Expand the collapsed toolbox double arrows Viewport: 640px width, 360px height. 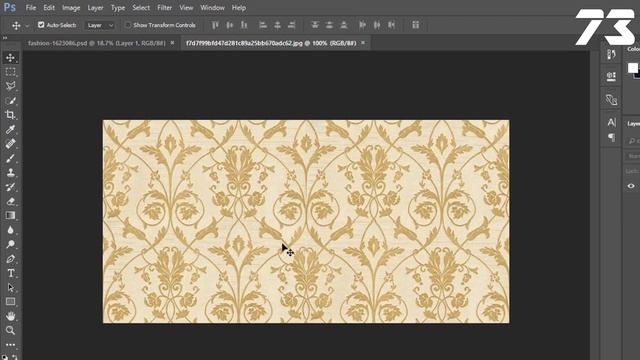point(5,38)
